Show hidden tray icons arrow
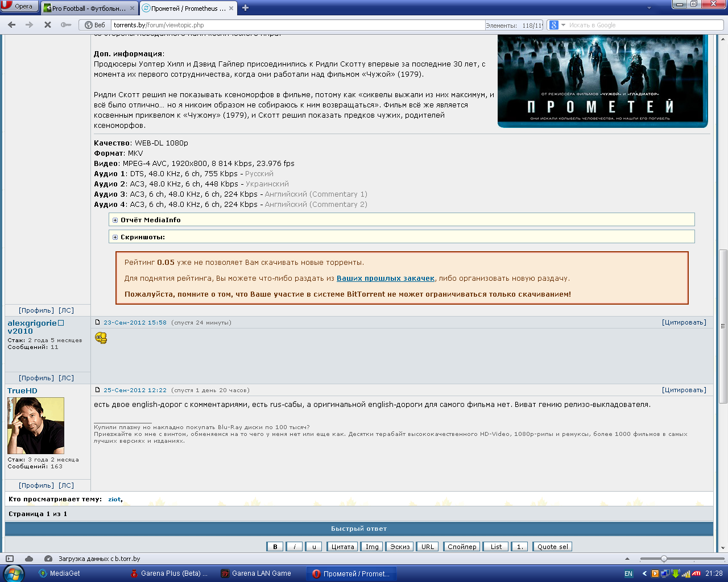This screenshot has height=582, width=728. pos(644,573)
